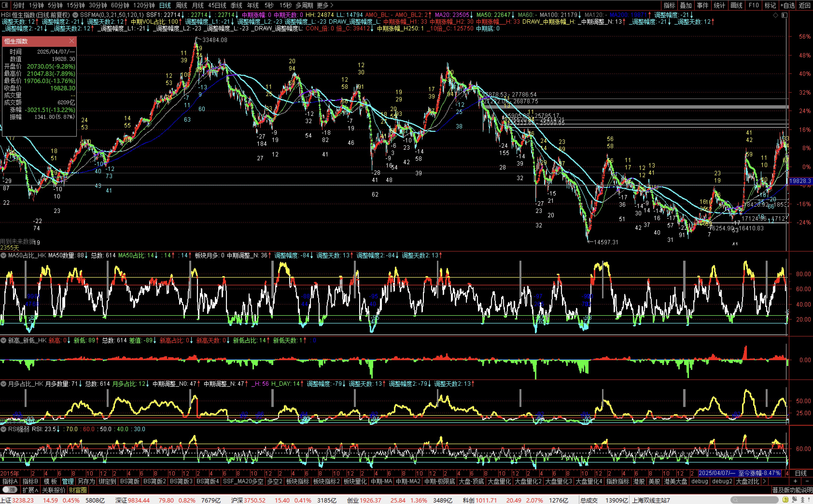Viewport: 813px width, 504px height.
Task: Load the 板块指标 template
Action: pyautogui.click(x=298, y=481)
